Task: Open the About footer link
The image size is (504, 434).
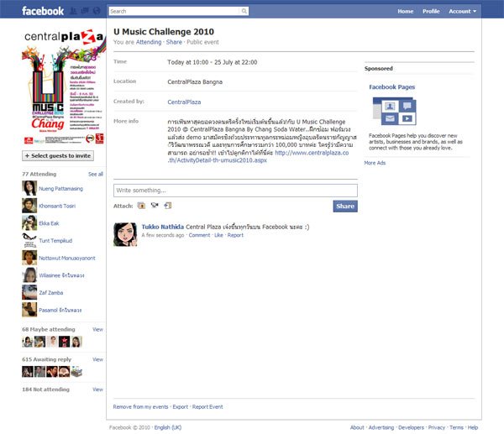Action: click(x=357, y=427)
